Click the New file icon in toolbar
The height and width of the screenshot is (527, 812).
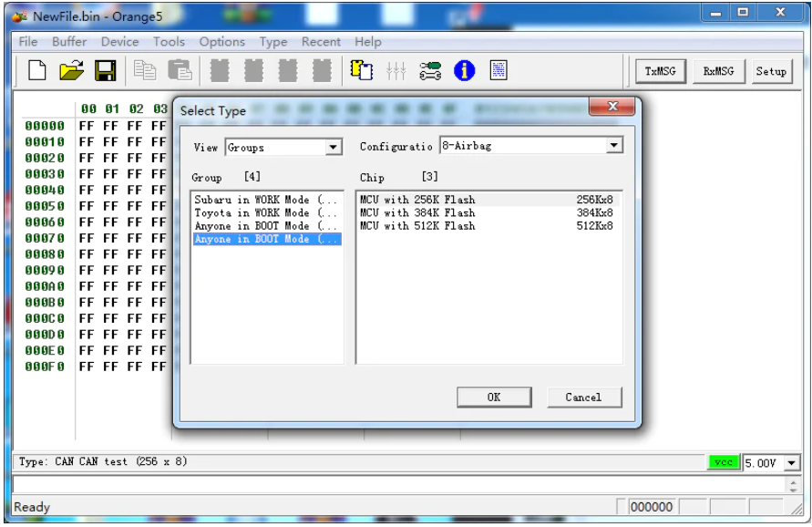tap(36, 70)
